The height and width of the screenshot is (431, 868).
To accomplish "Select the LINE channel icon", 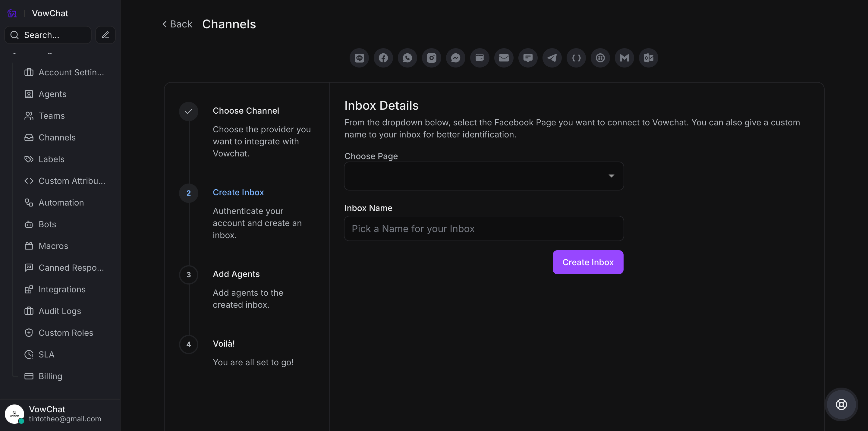I will click(x=359, y=58).
